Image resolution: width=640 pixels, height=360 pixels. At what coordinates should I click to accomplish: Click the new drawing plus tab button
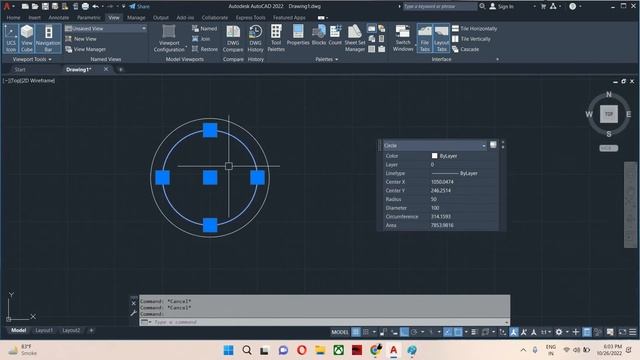pyautogui.click(x=120, y=69)
